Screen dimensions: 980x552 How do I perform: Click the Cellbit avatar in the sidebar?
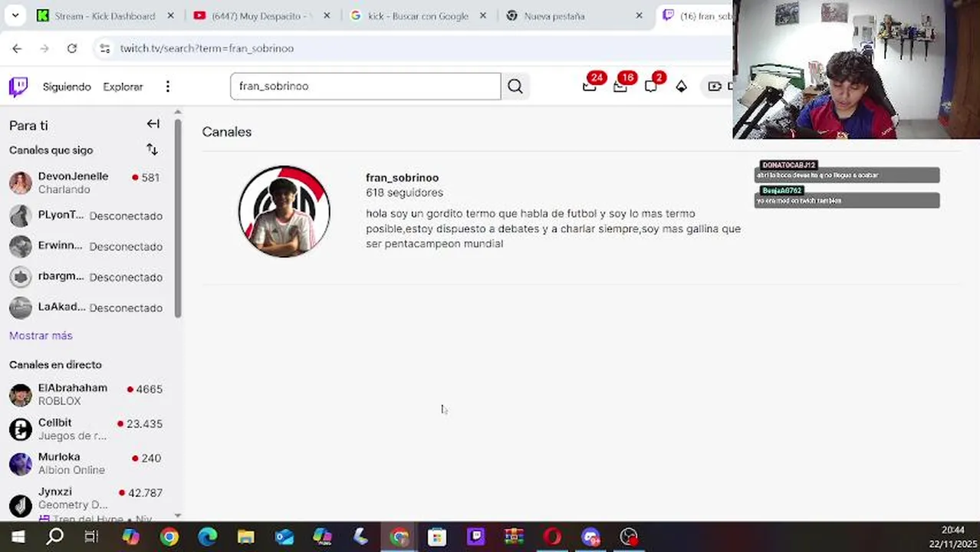[21, 429]
